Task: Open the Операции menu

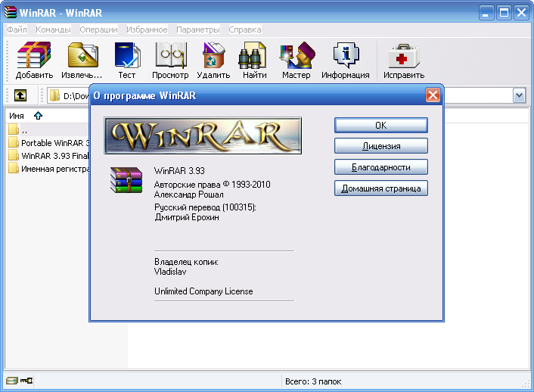Action: (99, 30)
